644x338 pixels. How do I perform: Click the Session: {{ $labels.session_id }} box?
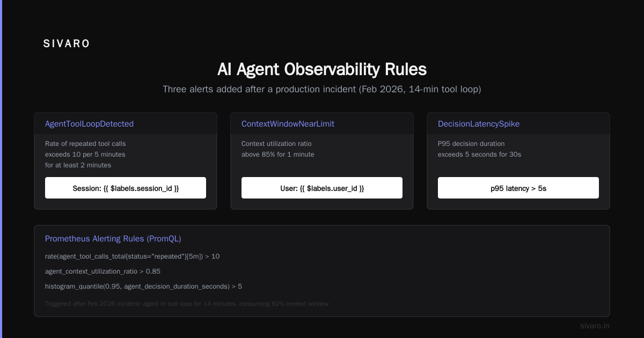pos(126,188)
